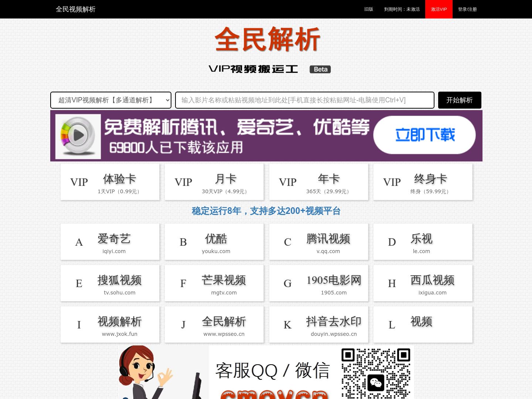
Task: Open the 芒果视频 mgtv.com card
Action: tap(214, 283)
